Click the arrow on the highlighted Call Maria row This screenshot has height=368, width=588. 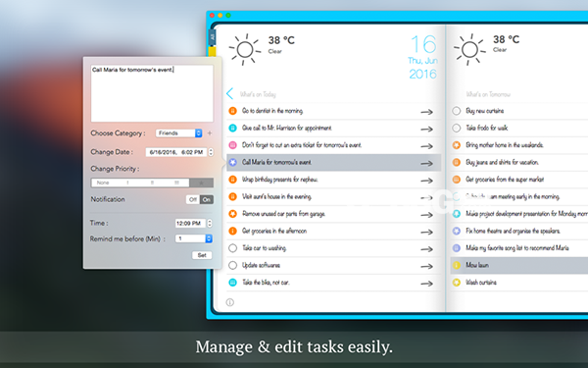[426, 163]
